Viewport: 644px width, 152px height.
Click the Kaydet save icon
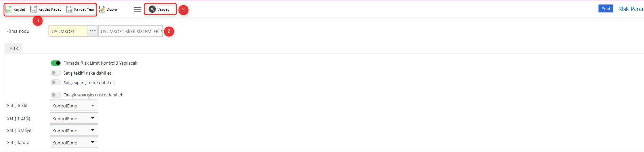pyautogui.click(x=9, y=9)
